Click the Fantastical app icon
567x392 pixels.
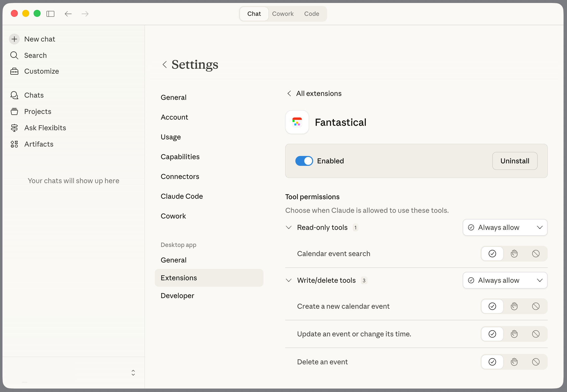pos(297,122)
